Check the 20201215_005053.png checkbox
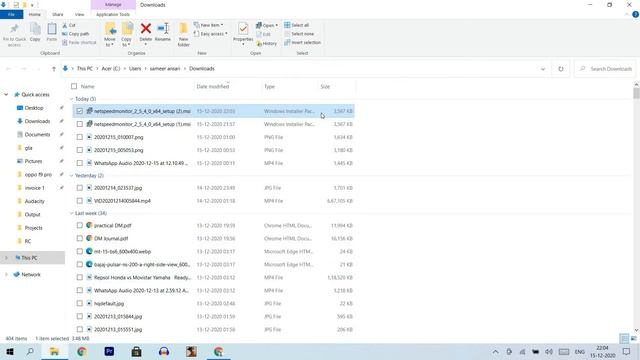Image resolution: width=640 pixels, height=360 pixels. tap(80, 150)
